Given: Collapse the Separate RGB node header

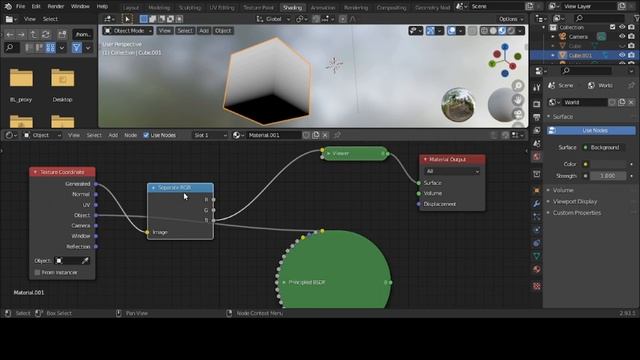Looking at the screenshot, I should tap(153, 188).
